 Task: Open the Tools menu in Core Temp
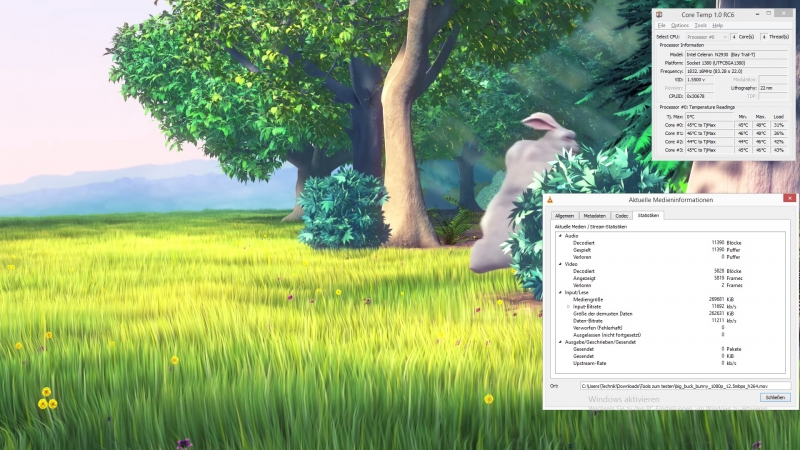701,26
